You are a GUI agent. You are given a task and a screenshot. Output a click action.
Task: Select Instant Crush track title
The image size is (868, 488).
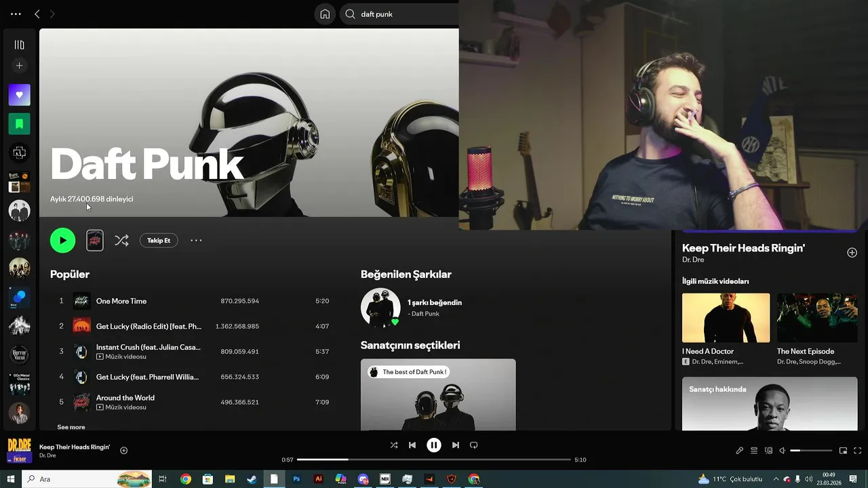point(149,347)
